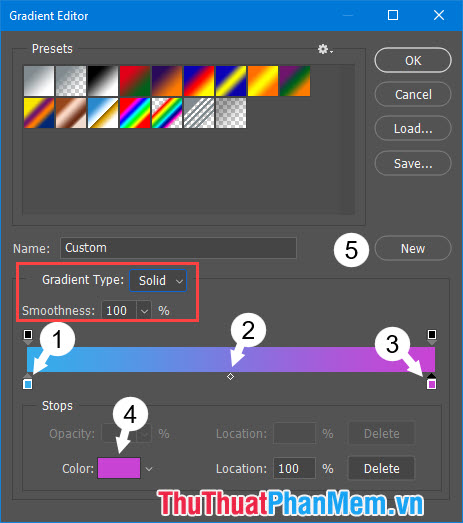463x523 pixels.
Task: Choose the violet-green-orange gradient preset
Action: (x=295, y=81)
